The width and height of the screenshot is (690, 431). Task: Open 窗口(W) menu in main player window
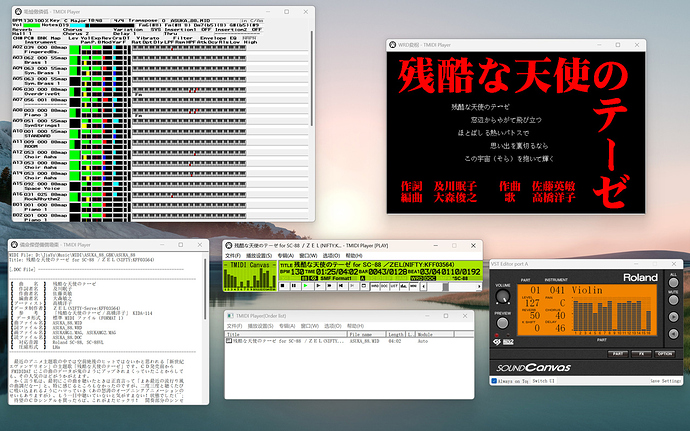(x=308, y=255)
